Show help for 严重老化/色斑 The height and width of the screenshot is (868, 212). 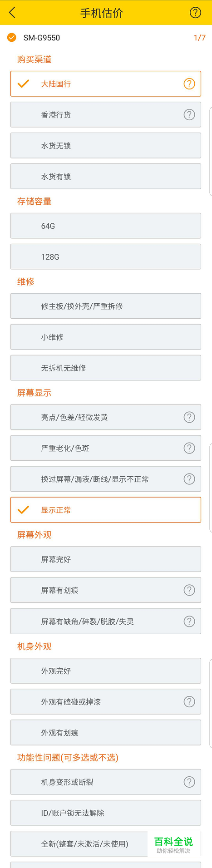(189, 448)
